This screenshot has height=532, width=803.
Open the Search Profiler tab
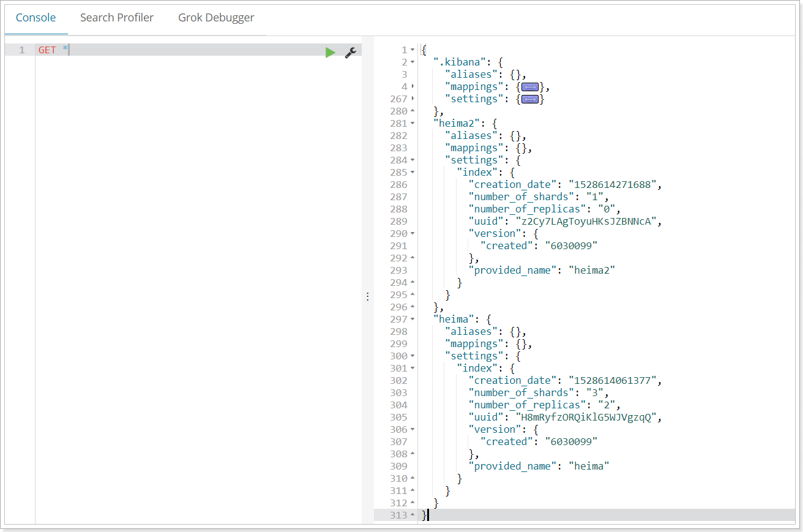click(117, 18)
